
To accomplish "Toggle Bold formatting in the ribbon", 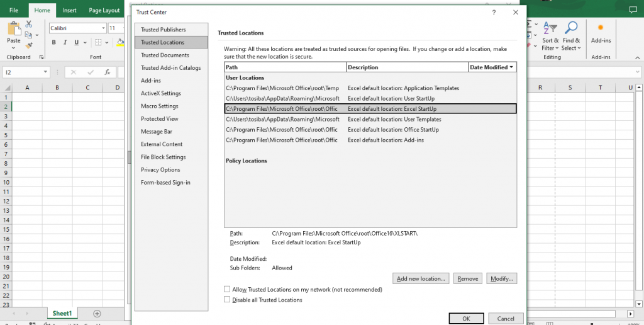I will click(54, 43).
